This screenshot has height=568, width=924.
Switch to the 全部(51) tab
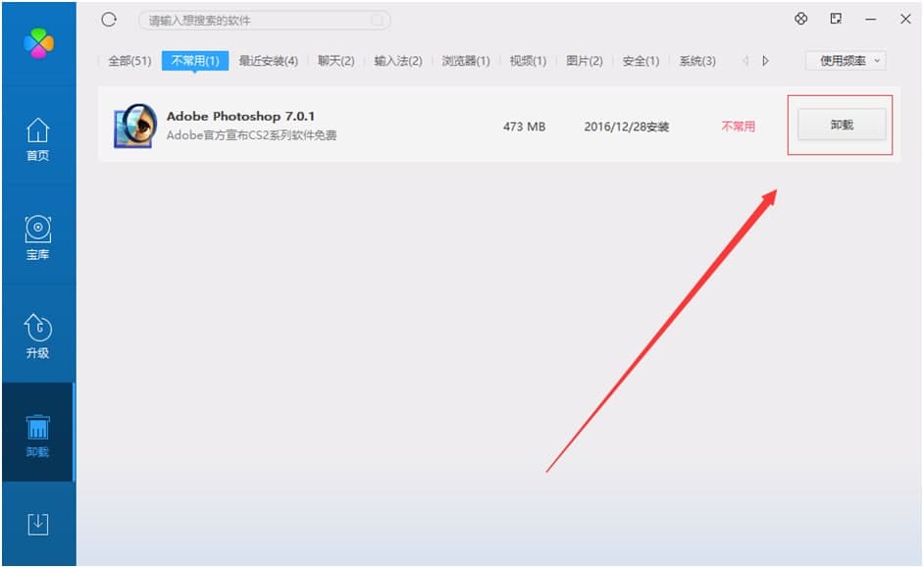[x=129, y=61]
